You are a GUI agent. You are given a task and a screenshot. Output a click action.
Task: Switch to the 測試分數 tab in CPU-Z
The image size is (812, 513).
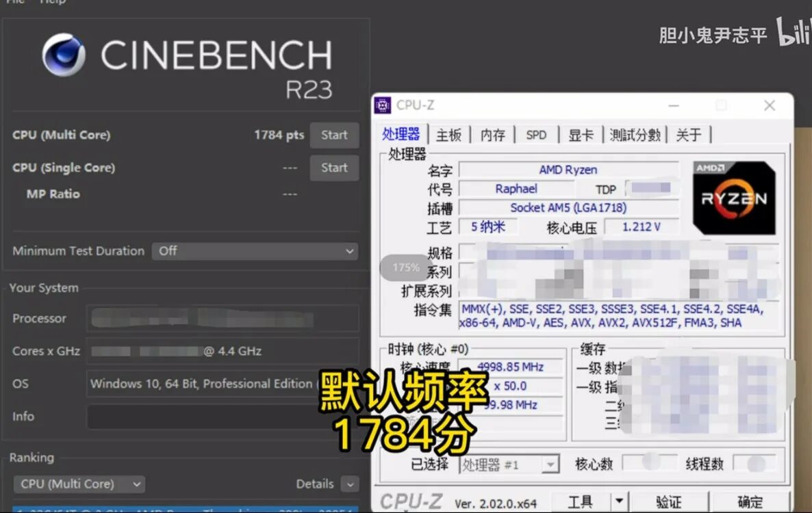click(x=635, y=135)
